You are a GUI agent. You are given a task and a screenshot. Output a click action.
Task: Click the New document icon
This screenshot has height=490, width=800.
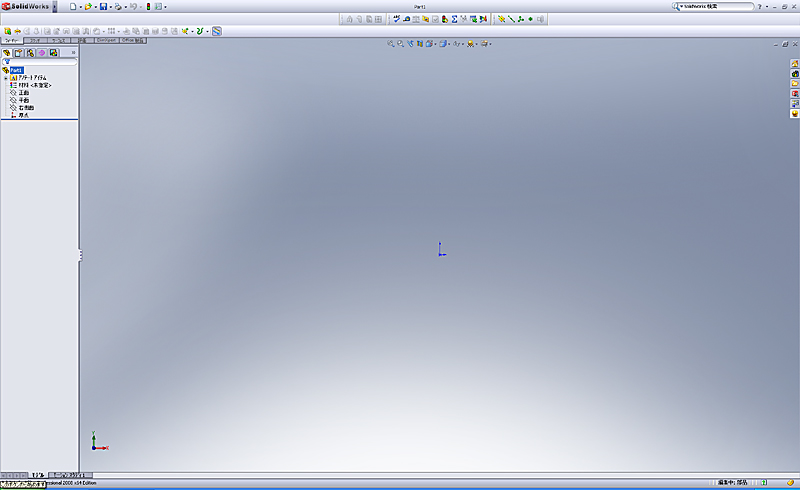[x=72, y=7]
